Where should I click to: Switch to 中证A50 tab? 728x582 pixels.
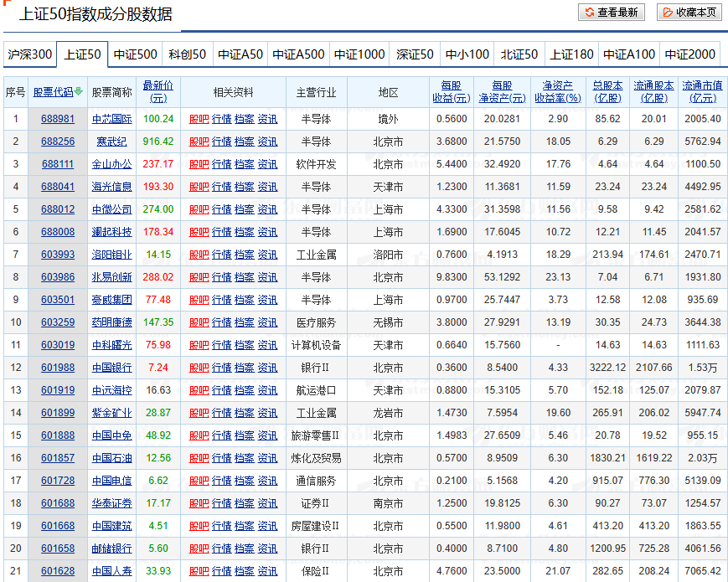(x=240, y=54)
